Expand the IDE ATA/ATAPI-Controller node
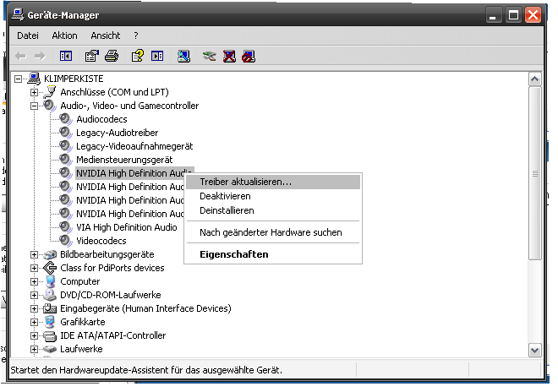 tap(34, 335)
